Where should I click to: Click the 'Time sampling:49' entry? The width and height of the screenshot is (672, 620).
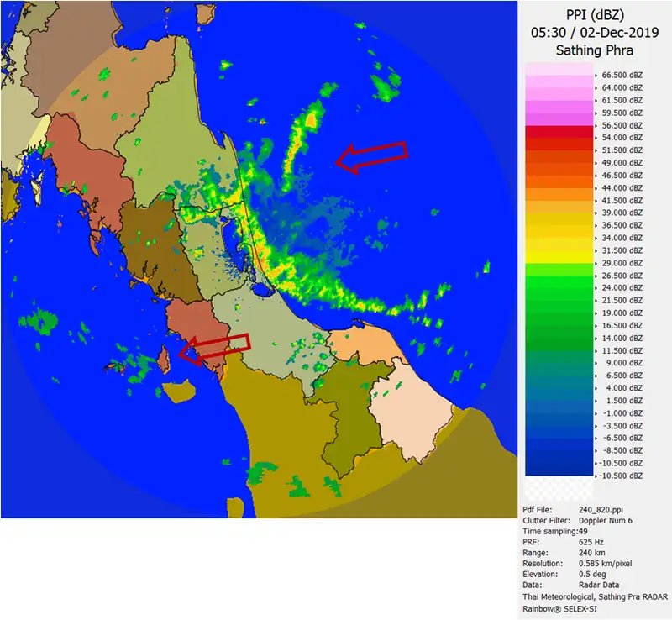tap(555, 531)
